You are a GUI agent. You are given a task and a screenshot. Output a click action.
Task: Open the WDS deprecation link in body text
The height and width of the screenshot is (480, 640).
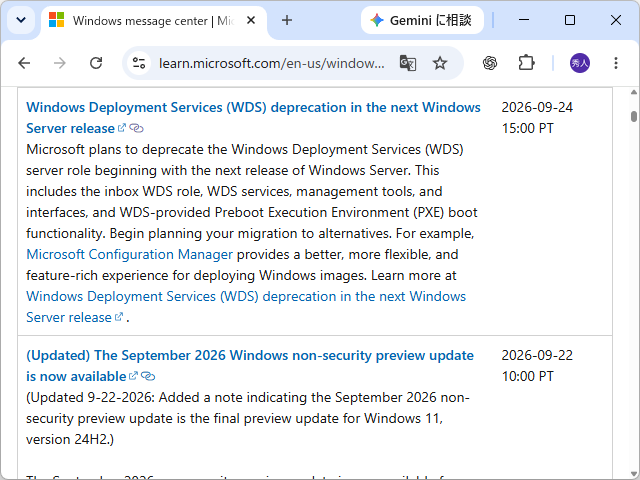[x=246, y=307]
